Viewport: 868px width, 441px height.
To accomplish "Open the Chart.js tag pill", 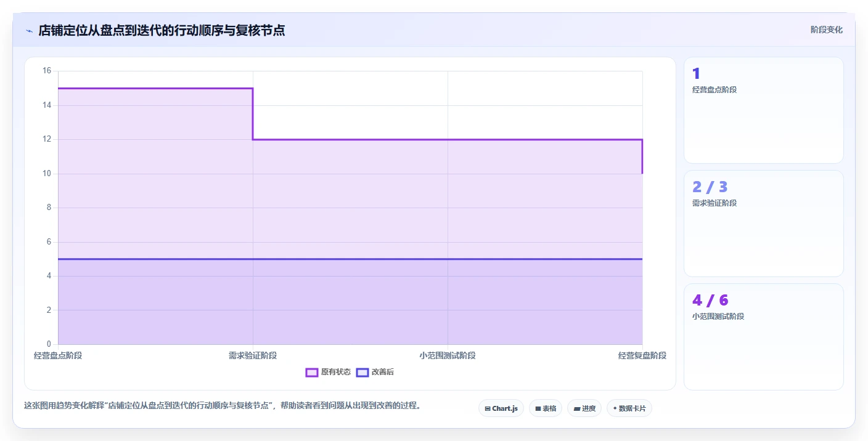I will [501, 408].
